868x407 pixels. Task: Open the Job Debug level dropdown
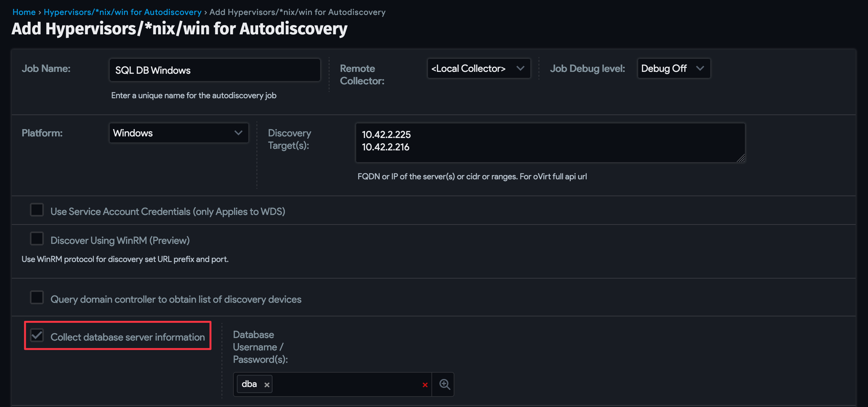[x=673, y=68]
